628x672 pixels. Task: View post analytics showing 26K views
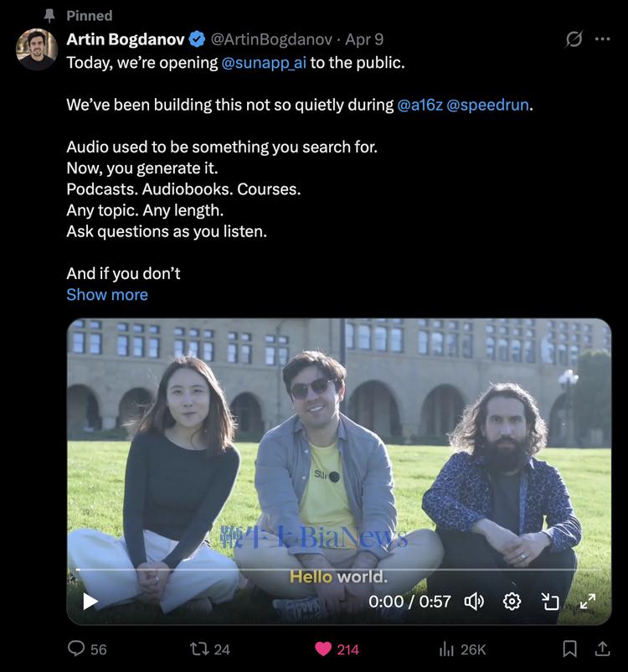pyautogui.click(x=447, y=649)
